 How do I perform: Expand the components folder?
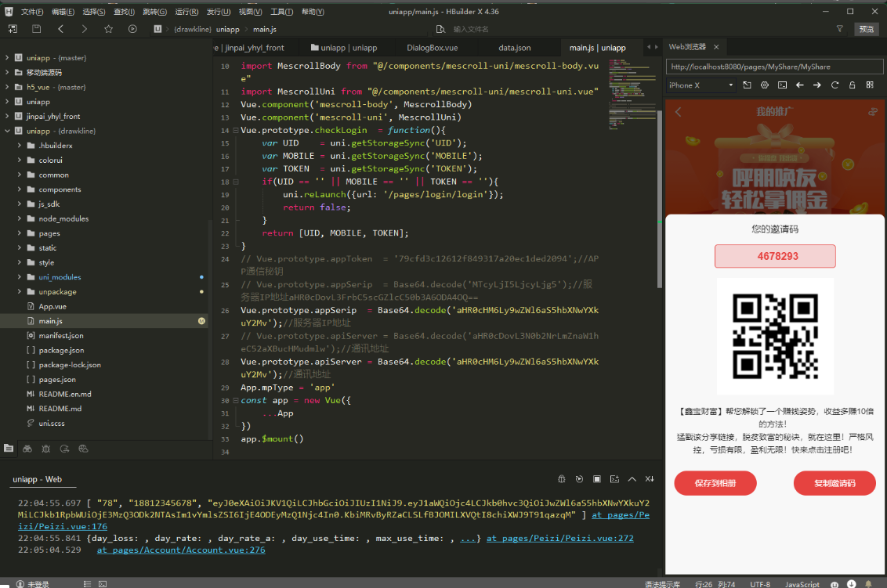pyautogui.click(x=20, y=189)
